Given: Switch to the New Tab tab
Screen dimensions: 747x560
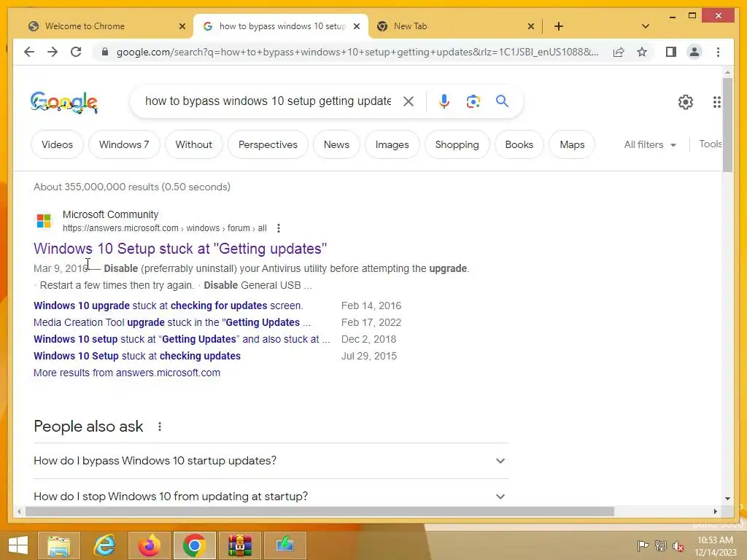Looking at the screenshot, I should click(455, 26).
